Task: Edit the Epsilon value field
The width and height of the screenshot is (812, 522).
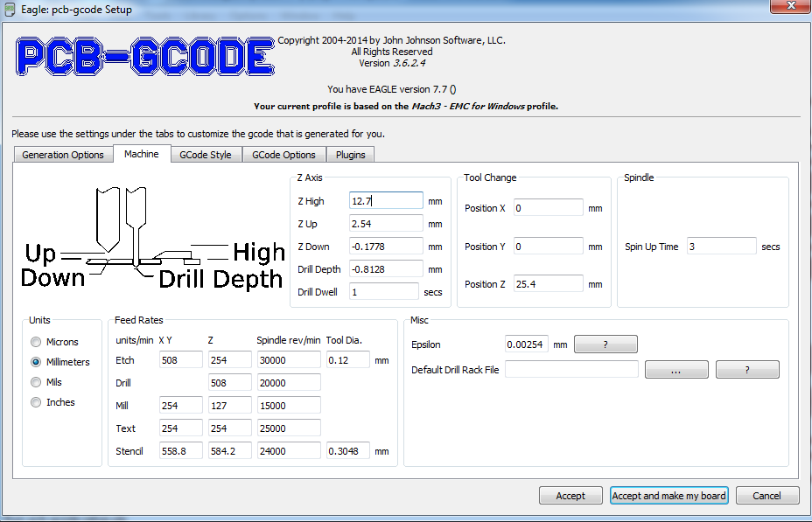Action: coord(526,344)
